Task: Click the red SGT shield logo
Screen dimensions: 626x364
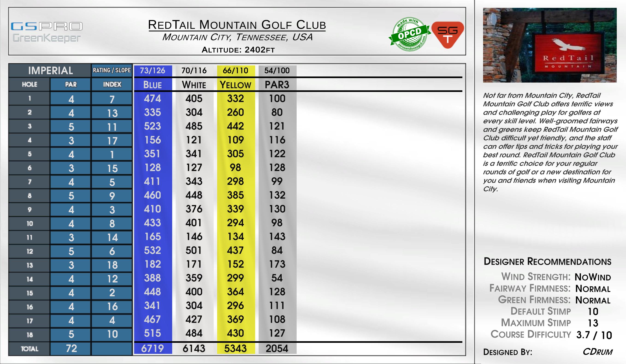Action: (448, 35)
